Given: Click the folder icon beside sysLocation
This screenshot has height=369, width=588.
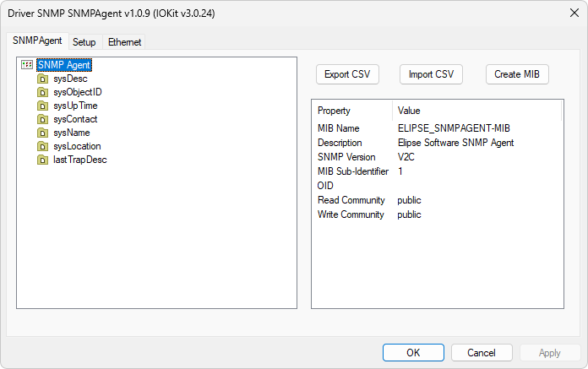Looking at the screenshot, I should point(43,146).
